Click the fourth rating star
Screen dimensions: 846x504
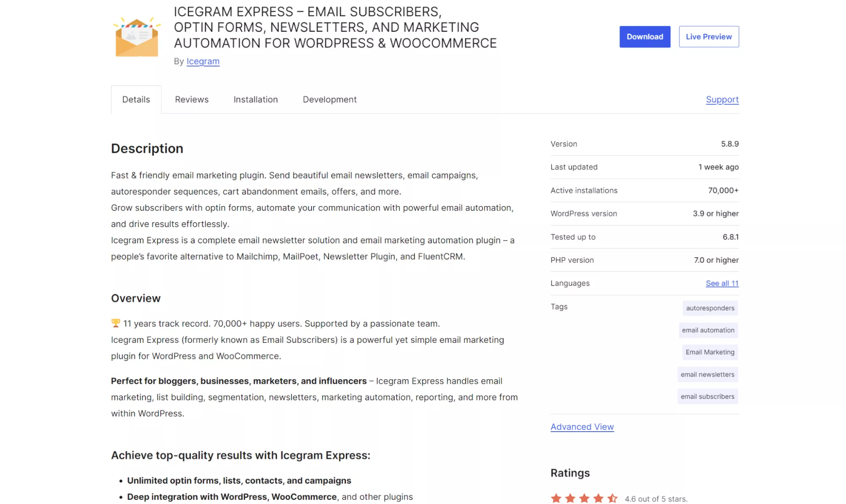598,498
